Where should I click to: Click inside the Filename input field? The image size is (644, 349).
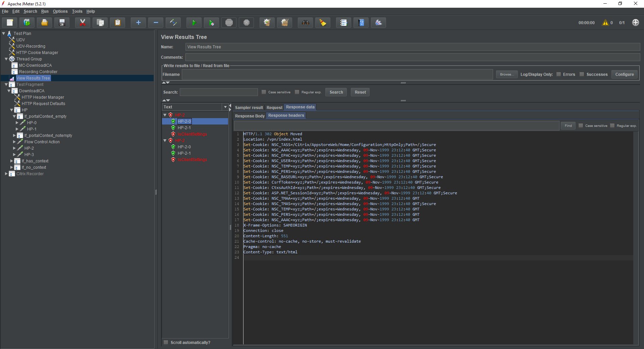(335, 74)
